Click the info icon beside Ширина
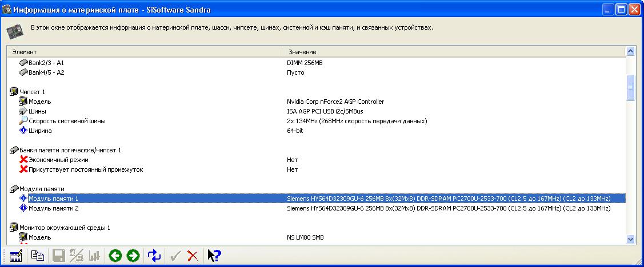This screenshot has height=267, width=644. 23,131
